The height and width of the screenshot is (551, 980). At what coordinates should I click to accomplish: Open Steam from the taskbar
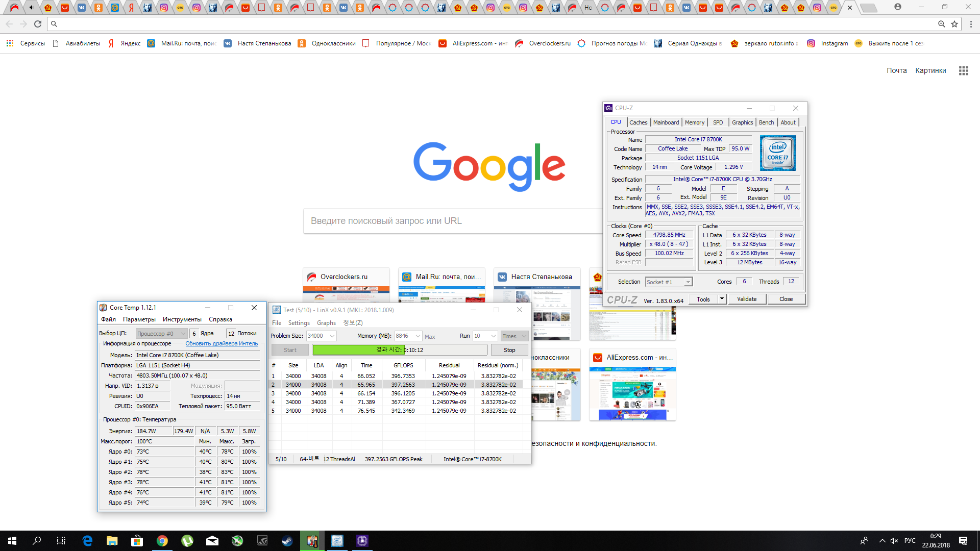click(x=287, y=541)
